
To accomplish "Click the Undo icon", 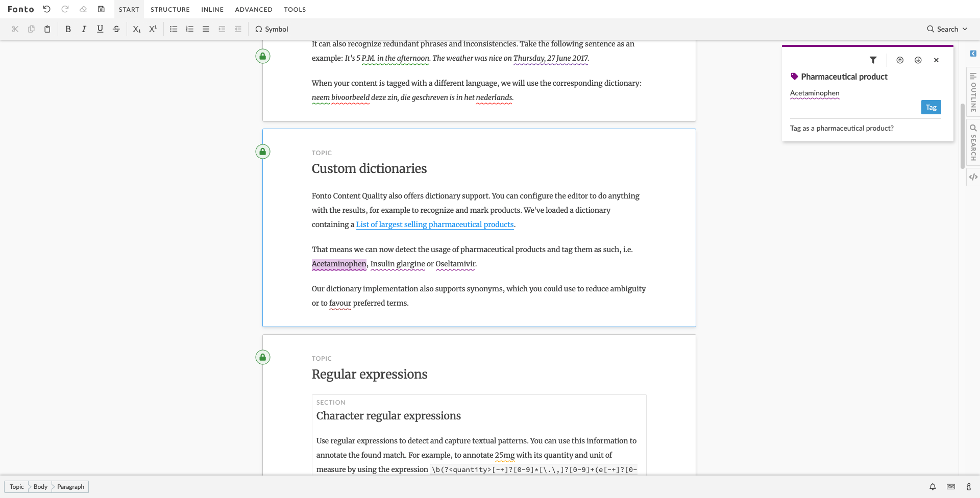I will [46, 9].
